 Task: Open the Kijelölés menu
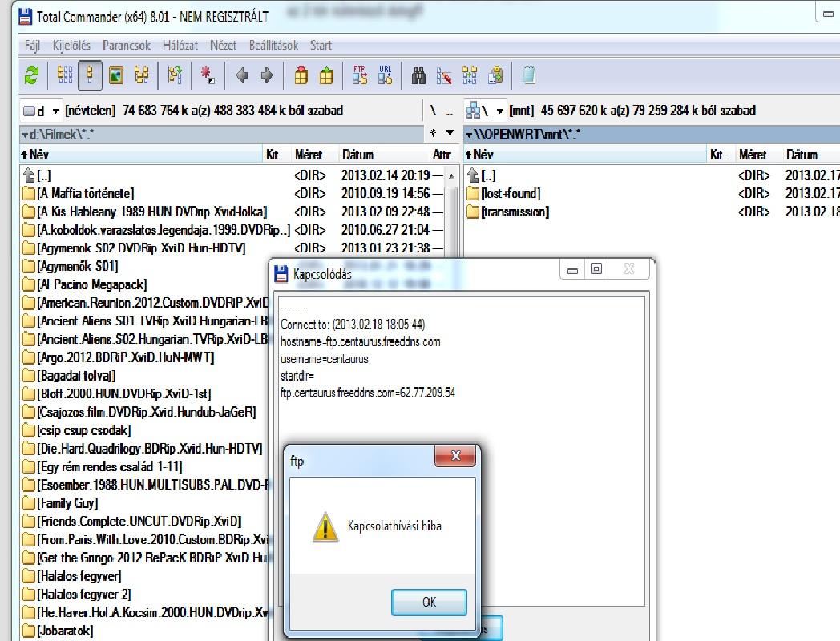click(71, 46)
